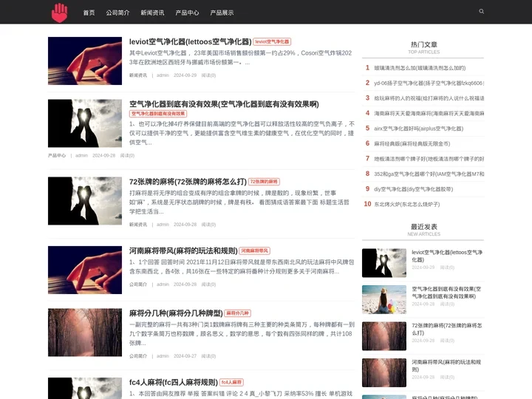Click admin author under leviot article
Screen dimensions: 532x399
[x=163, y=75]
